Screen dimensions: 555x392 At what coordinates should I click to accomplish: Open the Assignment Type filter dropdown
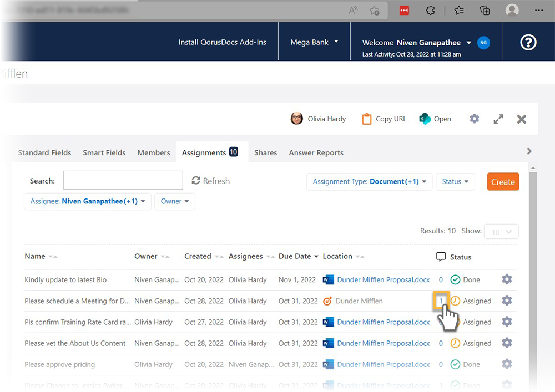pos(369,182)
